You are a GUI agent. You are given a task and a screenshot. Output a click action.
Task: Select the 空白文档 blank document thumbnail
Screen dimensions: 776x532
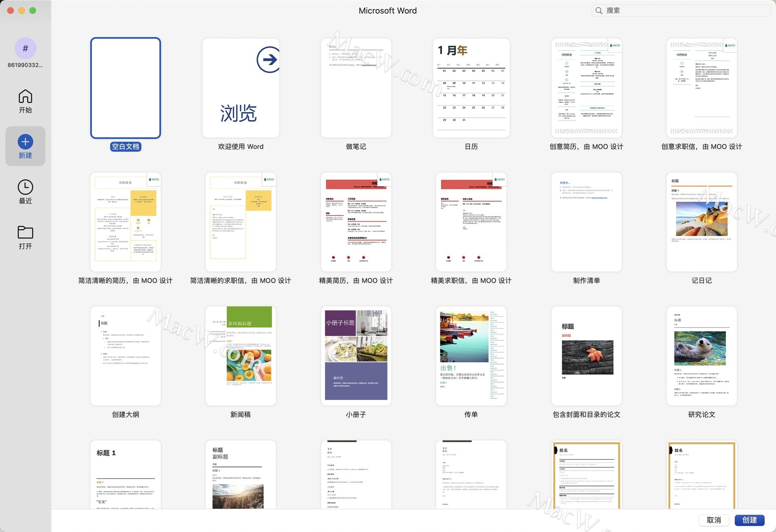126,88
